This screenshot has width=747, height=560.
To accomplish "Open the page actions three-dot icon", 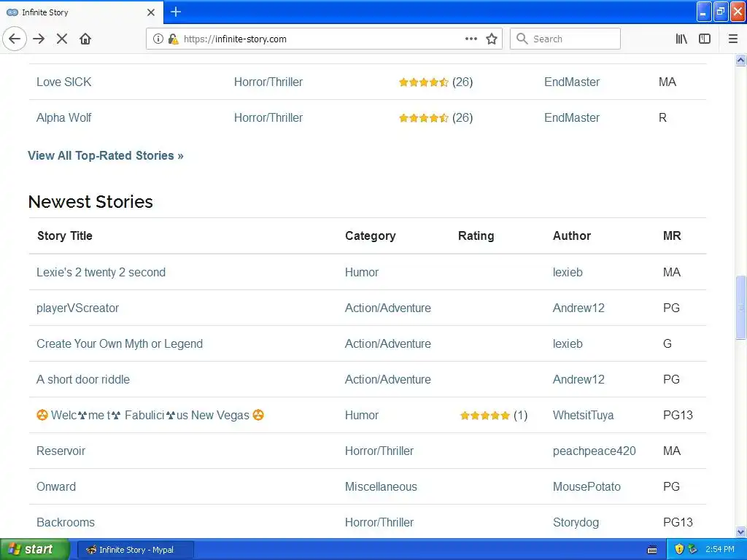I will click(471, 39).
